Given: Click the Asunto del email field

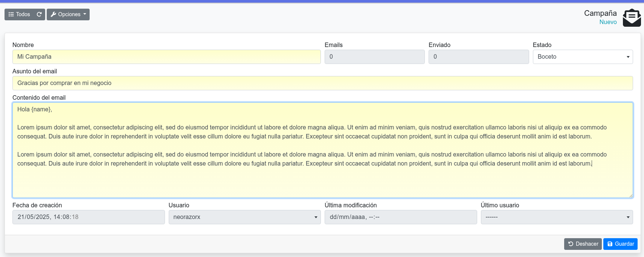Looking at the screenshot, I should (x=322, y=83).
